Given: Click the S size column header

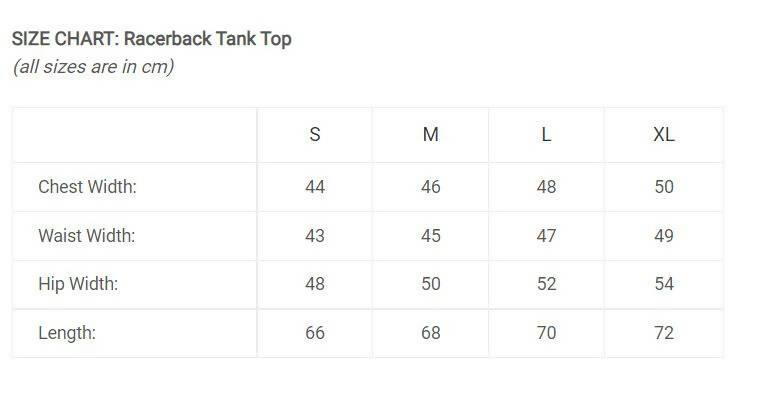Looking at the screenshot, I should pos(315,134).
